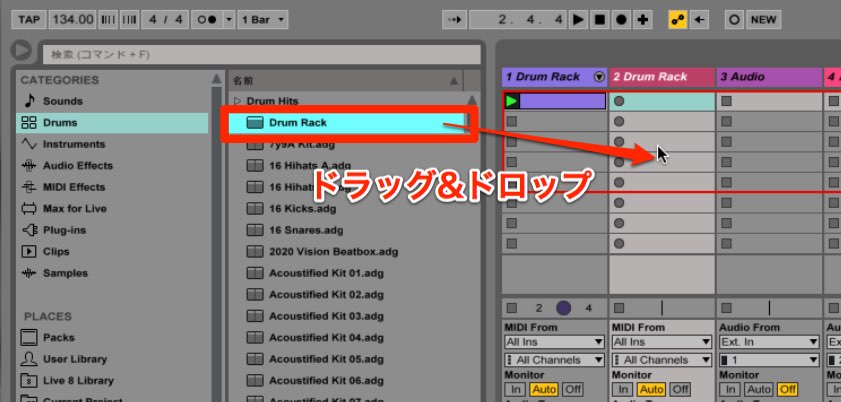Image resolution: width=841 pixels, height=402 pixels.
Task: Open the Samples category
Action: 65,273
